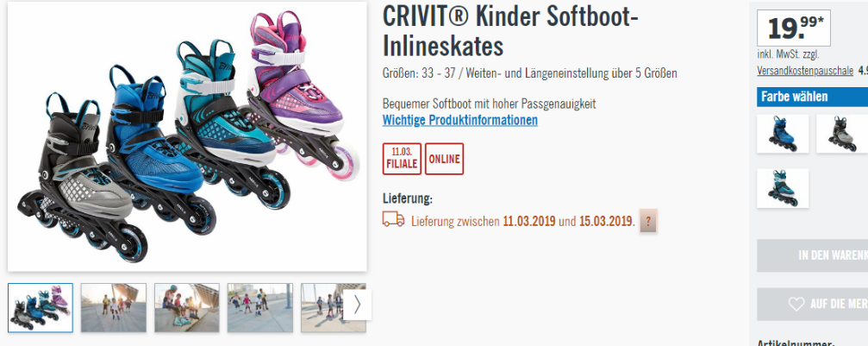Click Auf die Merkliste button
This screenshot has height=346, width=868.
813,304
